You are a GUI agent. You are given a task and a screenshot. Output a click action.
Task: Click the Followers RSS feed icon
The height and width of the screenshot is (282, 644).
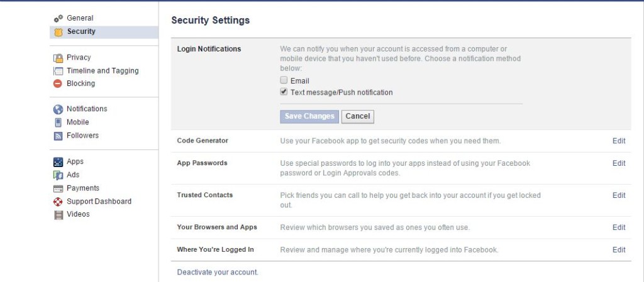tap(58, 136)
